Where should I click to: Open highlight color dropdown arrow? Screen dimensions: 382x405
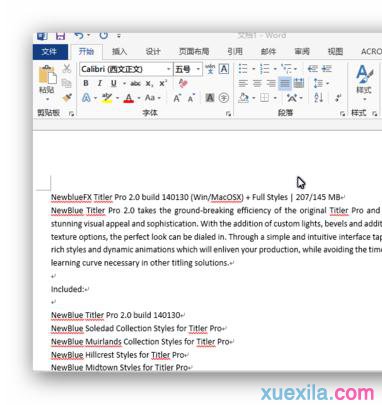pos(117,98)
